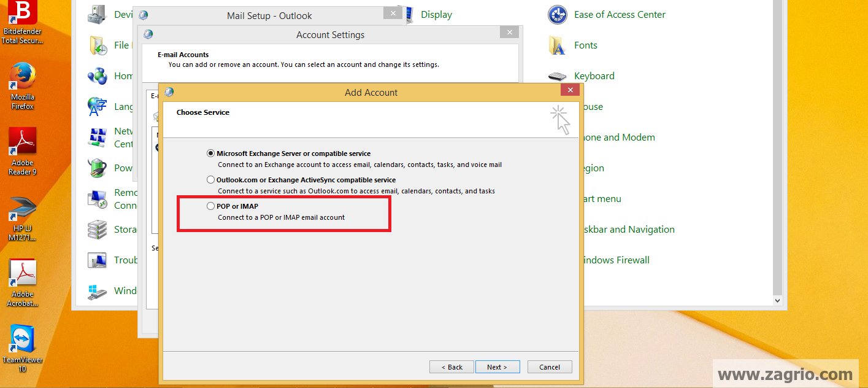Screen dimensions: 868x388
Task: Click the 'Choose Service' heading
Action: tap(203, 112)
